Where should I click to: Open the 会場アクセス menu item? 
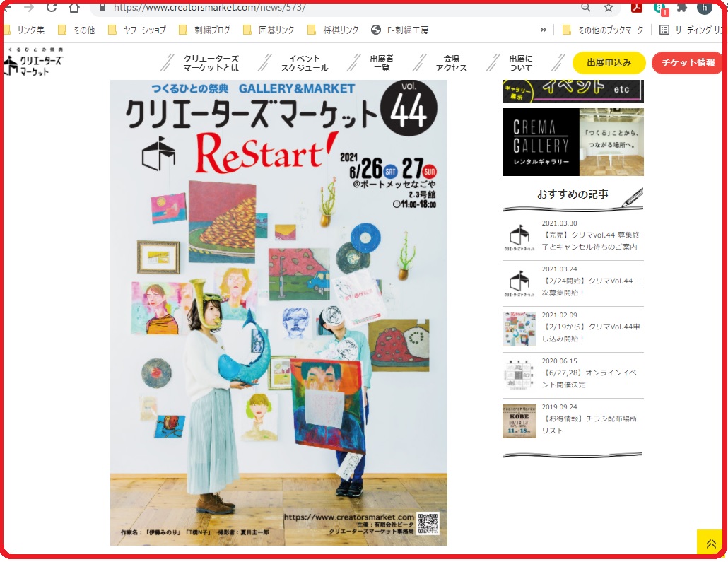click(451, 63)
